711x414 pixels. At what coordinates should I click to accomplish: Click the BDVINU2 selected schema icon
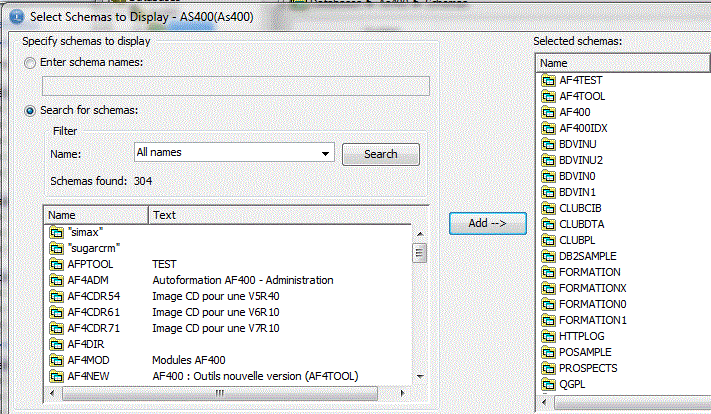click(x=548, y=161)
